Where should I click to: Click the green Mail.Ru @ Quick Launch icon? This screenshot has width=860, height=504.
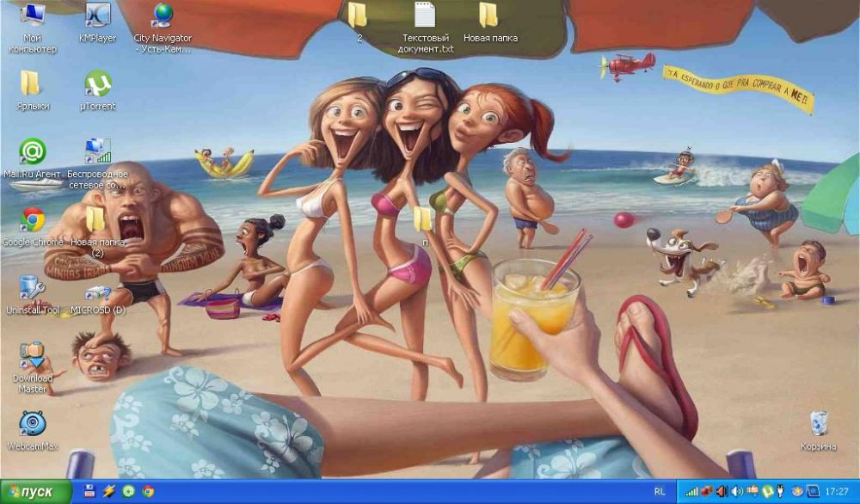(x=128, y=491)
